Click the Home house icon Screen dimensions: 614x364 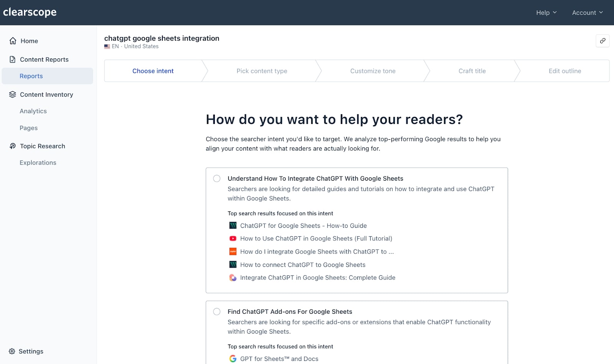pyautogui.click(x=13, y=41)
